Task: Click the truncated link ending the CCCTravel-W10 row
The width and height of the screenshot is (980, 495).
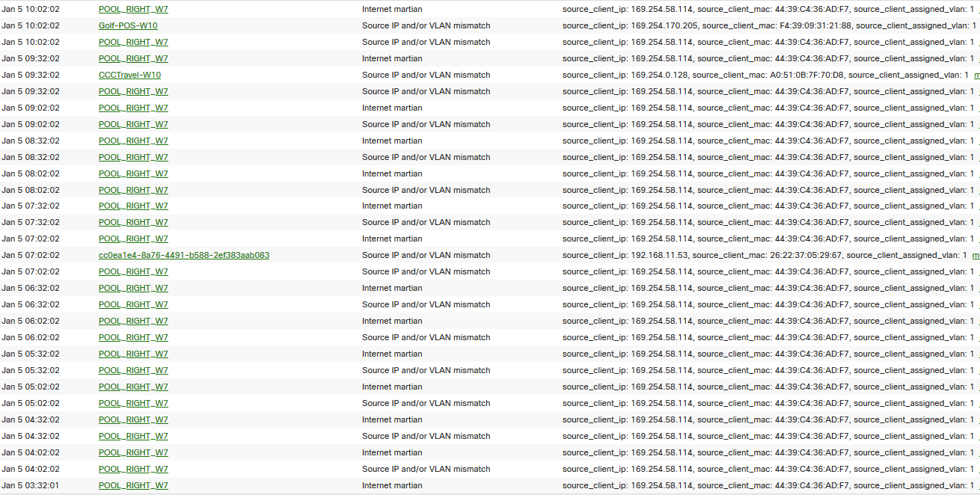Action: [x=976, y=75]
